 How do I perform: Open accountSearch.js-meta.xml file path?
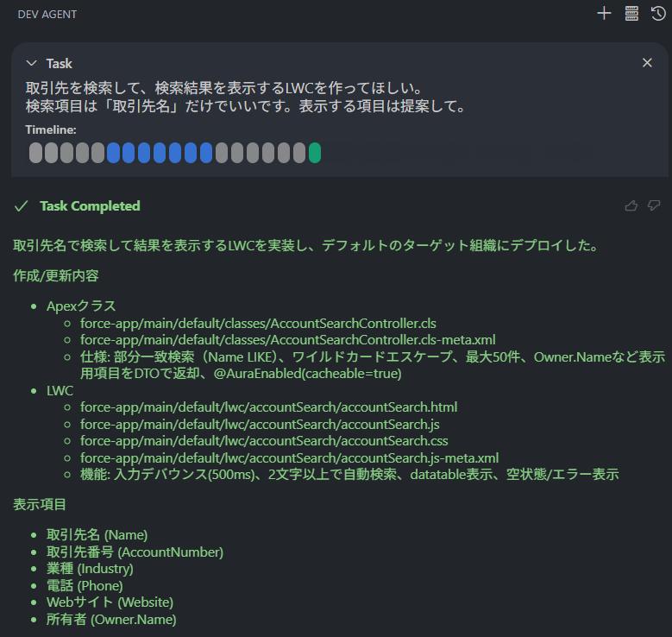[x=289, y=458]
